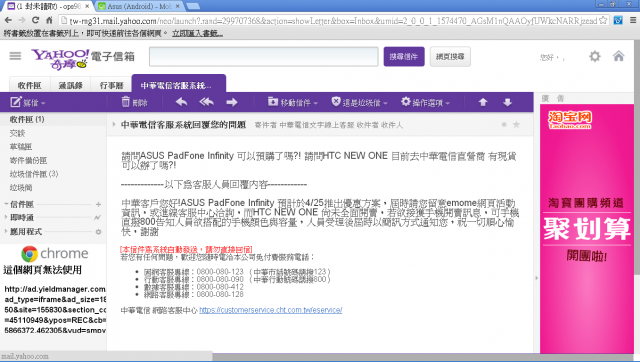Toggle the read/unread dot of the message

[504, 124]
